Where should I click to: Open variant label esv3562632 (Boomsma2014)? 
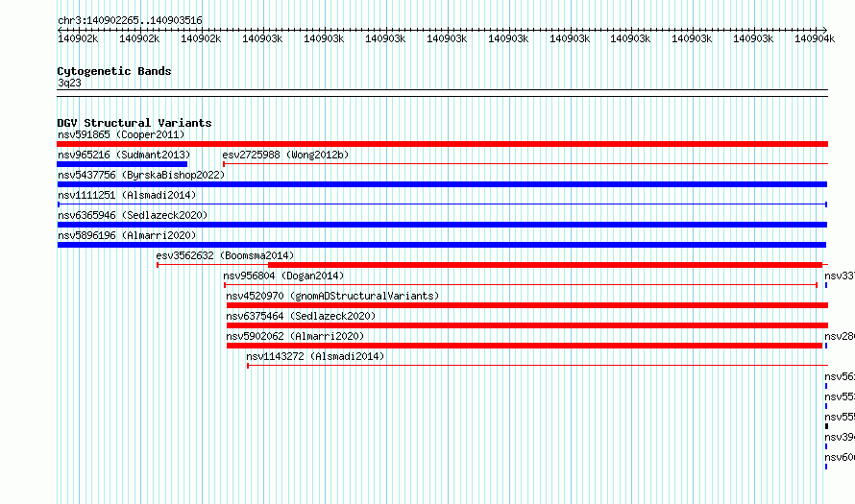pyautogui.click(x=225, y=255)
